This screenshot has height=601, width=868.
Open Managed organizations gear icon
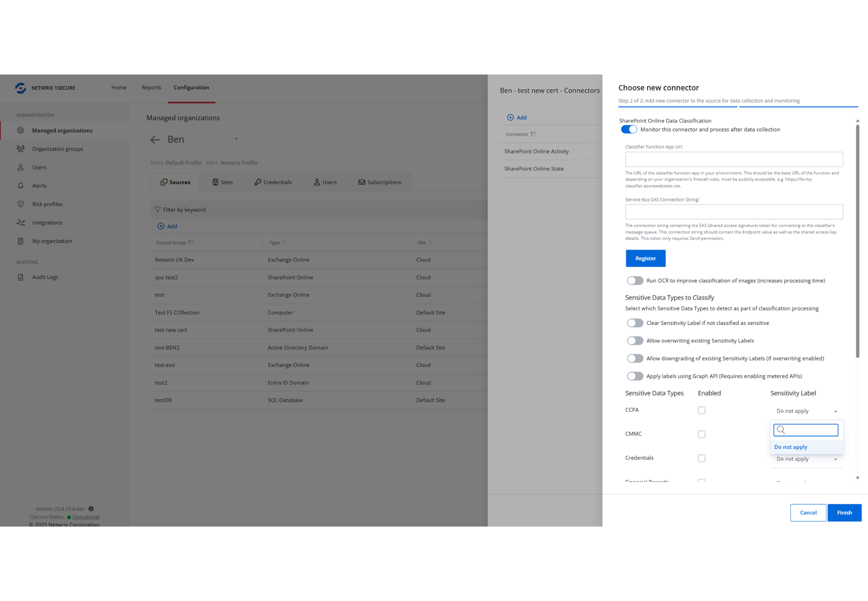[20, 130]
